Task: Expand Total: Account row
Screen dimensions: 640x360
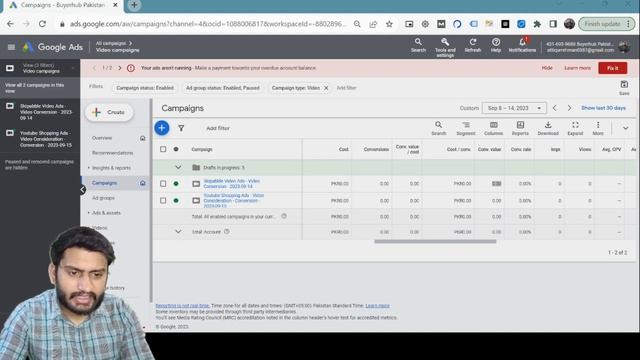Action: pos(178,232)
